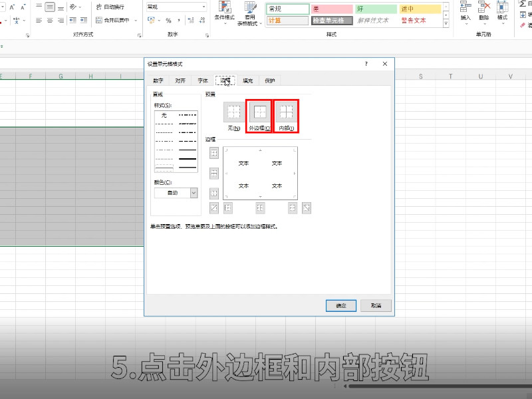Click the center horizontally icon

(50, 21)
